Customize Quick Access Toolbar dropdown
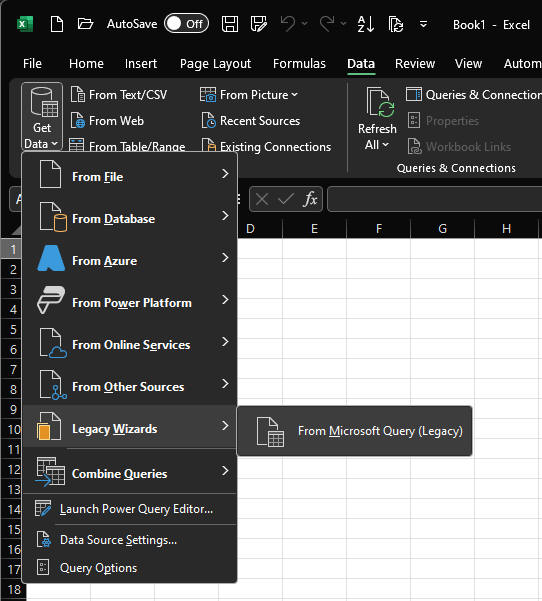Screen dimensions: 542x601 click(424, 24)
